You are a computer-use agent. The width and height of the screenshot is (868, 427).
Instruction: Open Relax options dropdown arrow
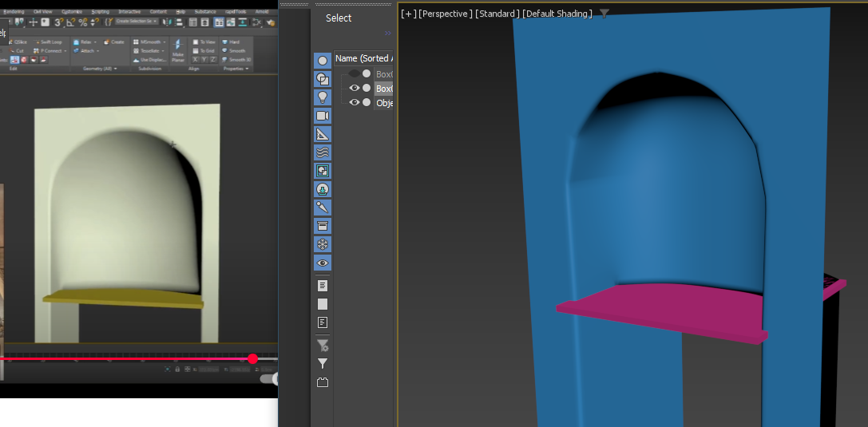(95, 42)
